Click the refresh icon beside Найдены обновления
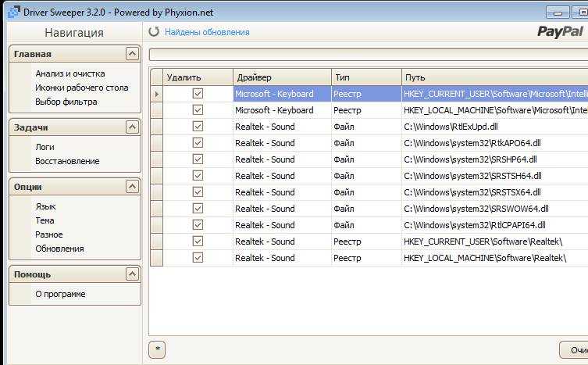The width and height of the screenshot is (588, 365). coord(154,32)
